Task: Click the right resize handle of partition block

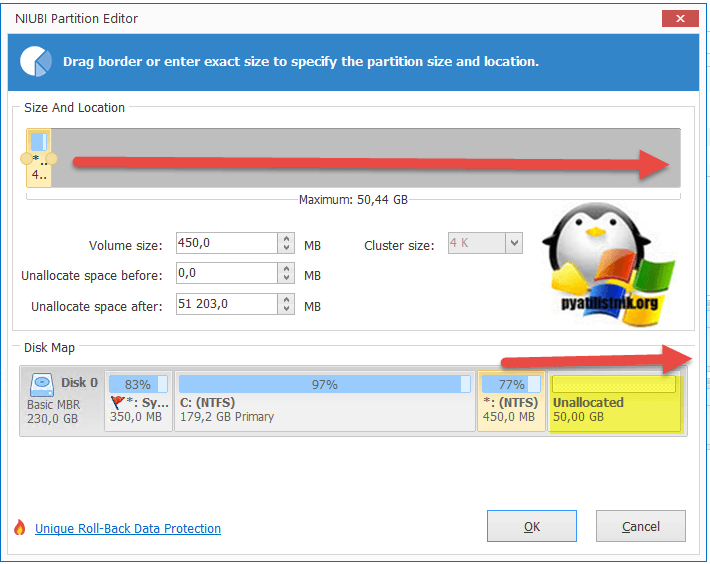Action: (x=52, y=159)
